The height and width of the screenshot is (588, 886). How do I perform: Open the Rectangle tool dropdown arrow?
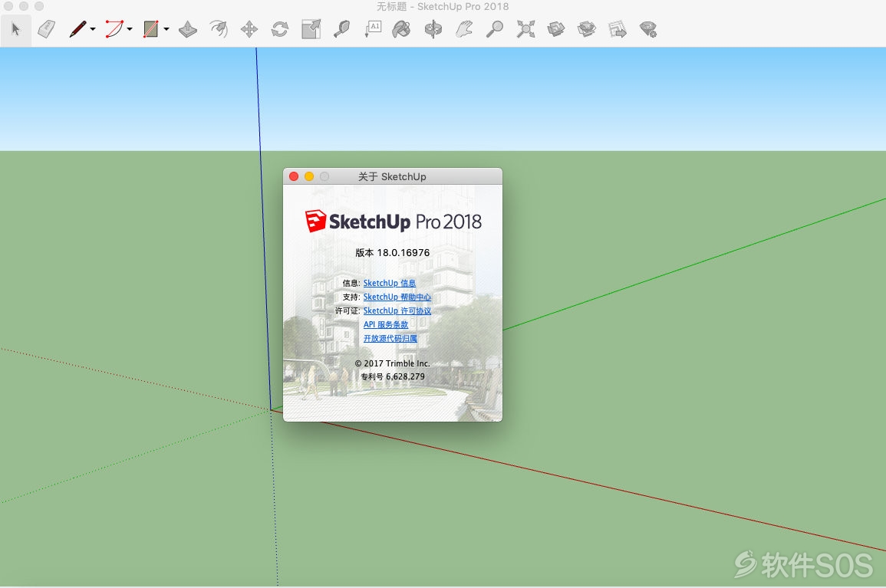166,29
